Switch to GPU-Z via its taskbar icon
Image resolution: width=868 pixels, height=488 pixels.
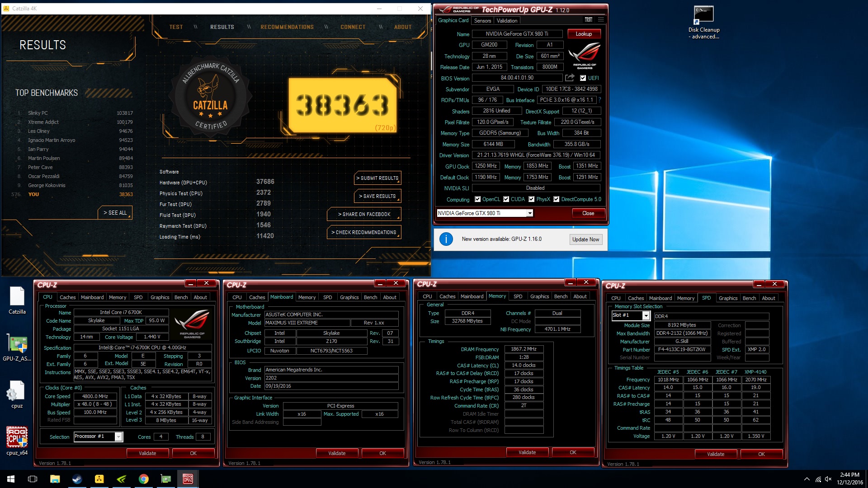pyautogui.click(x=165, y=479)
